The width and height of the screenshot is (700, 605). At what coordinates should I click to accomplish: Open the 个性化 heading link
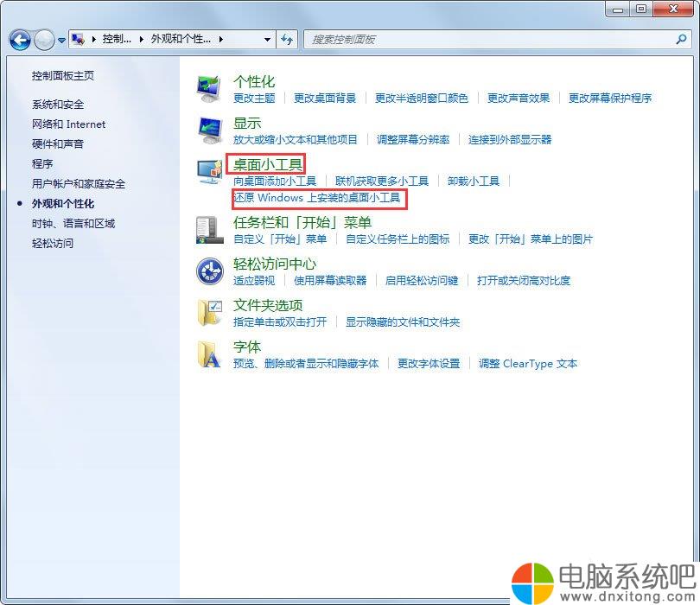pyautogui.click(x=254, y=82)
